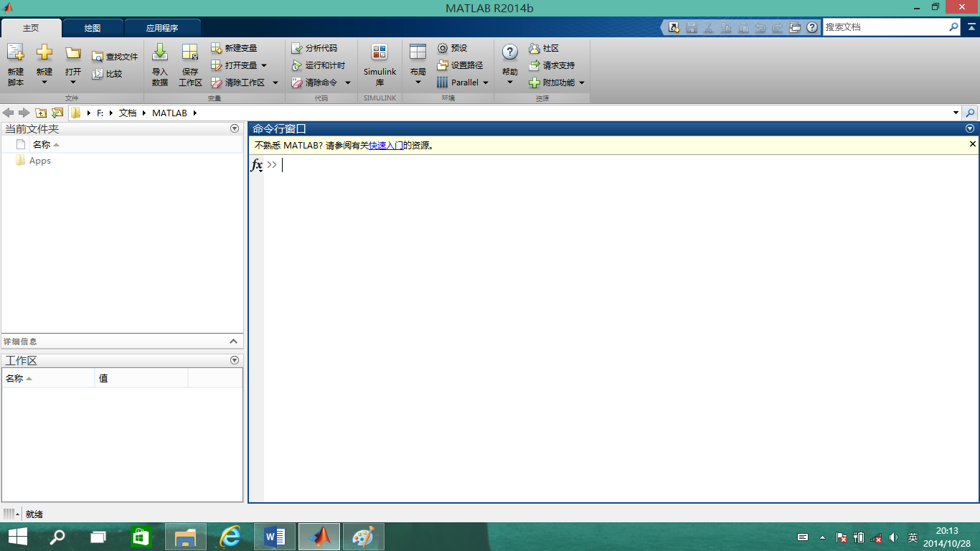Open Internet Explorer from the taskbar
Image resolution: width=980 pixels, height=551 pixels.
tap(230, 537)
